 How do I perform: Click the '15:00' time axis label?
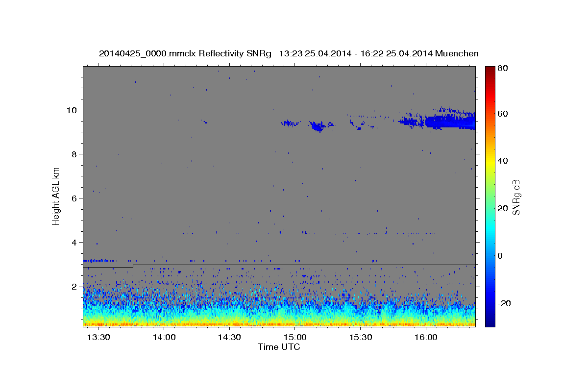click(295, 338)
